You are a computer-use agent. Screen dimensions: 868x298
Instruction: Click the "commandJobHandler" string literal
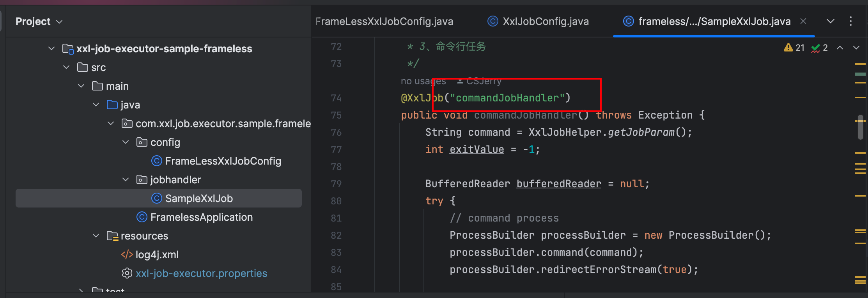[x=507, y=98]
